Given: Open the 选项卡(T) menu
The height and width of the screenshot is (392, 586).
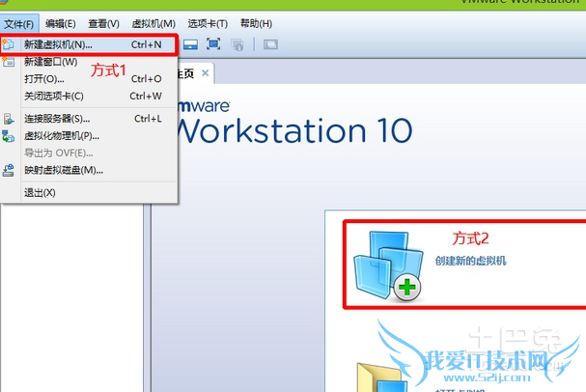Looking at the screenshot, I should (x=208, y=24).
